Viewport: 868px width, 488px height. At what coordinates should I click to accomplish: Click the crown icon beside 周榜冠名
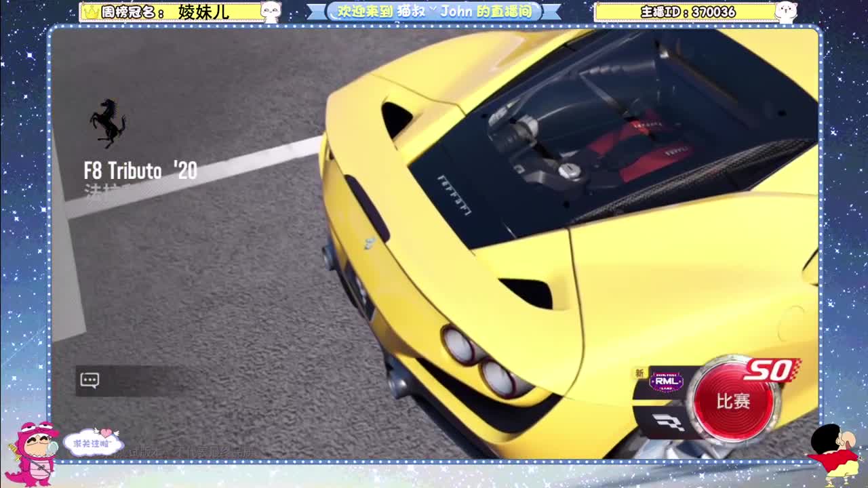click(90, 12)
